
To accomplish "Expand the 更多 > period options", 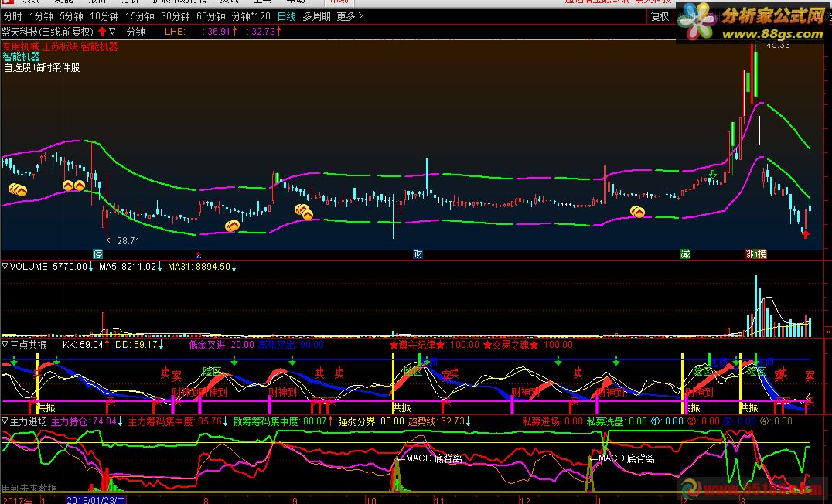I will [350, 16].
